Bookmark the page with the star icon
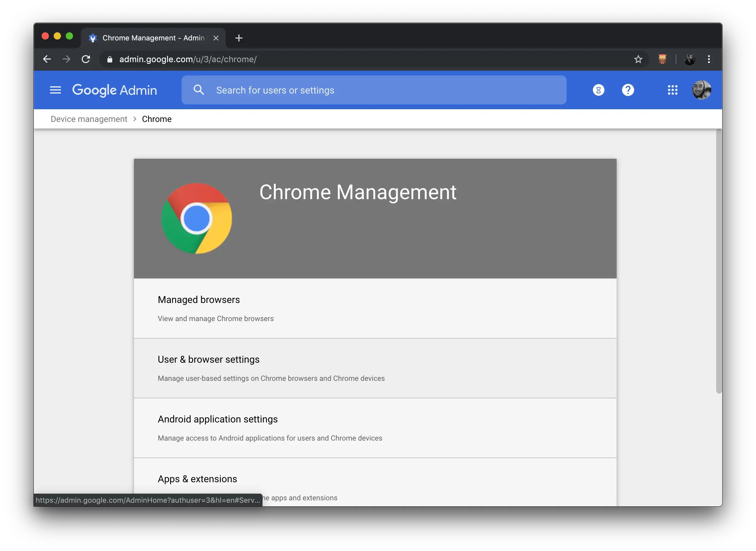The height and width of the screenshot is (551, 756). pos(638,59)
